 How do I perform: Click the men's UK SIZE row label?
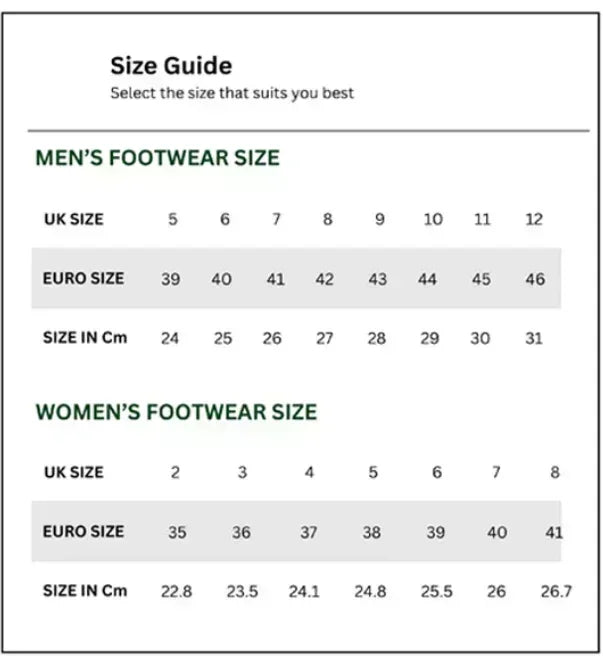[73, 219]
